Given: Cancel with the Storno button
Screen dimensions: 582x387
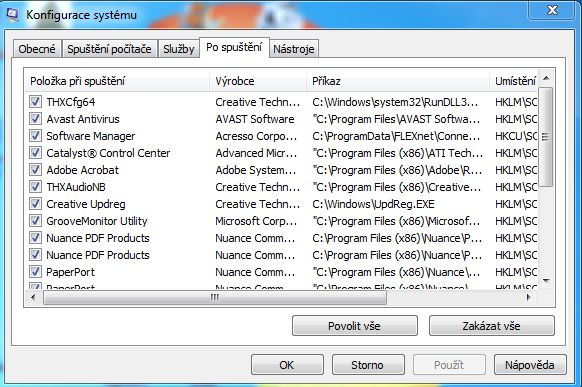Looking at the screenshot, I should point(368,365).
